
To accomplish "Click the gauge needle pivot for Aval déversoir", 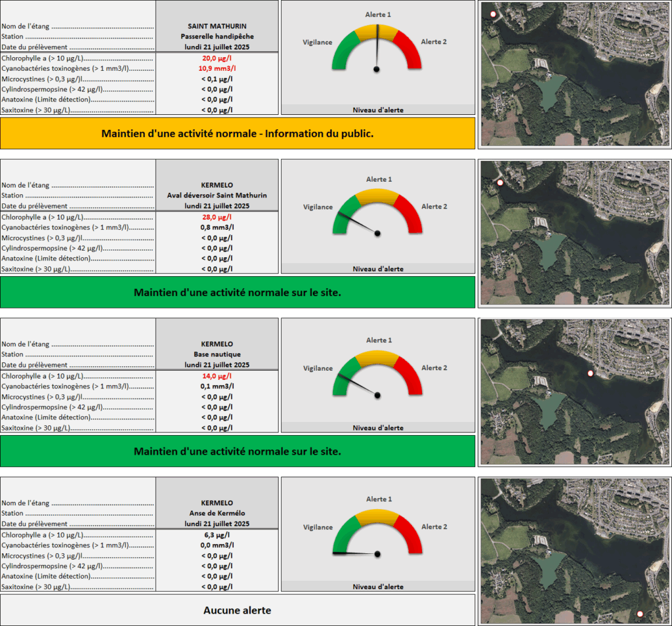I will click(377, 233).
